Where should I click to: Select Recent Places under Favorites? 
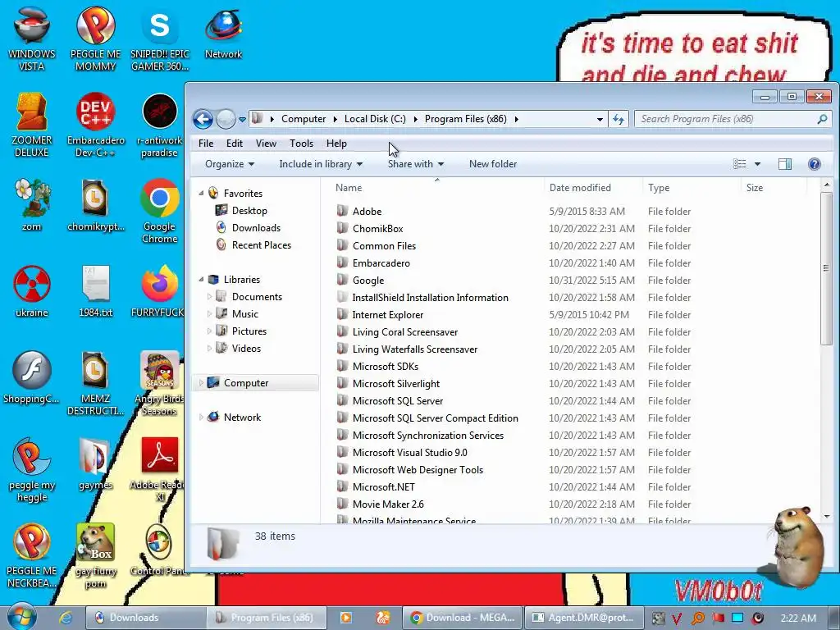(x=262, y=244)
